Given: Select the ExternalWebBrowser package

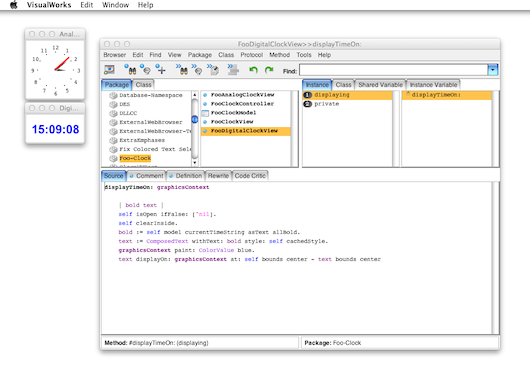Looking at the screenshot, I should coord(150,122).
